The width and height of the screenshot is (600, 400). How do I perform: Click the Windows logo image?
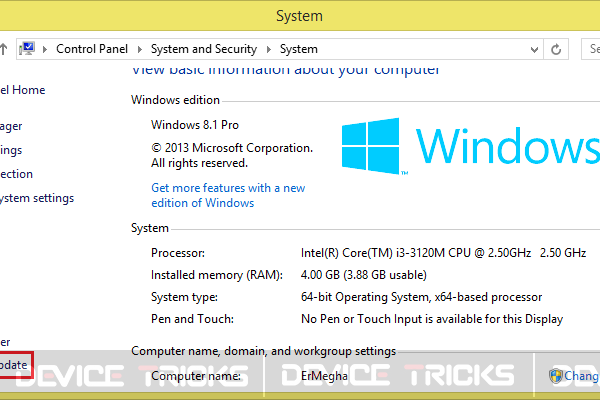pos(370,146)
